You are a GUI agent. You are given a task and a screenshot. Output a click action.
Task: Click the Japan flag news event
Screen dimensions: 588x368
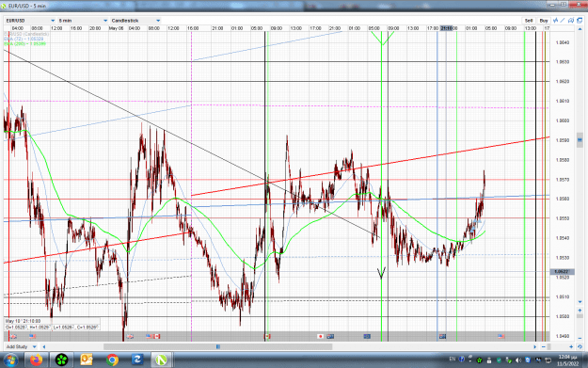click(320, 336)
